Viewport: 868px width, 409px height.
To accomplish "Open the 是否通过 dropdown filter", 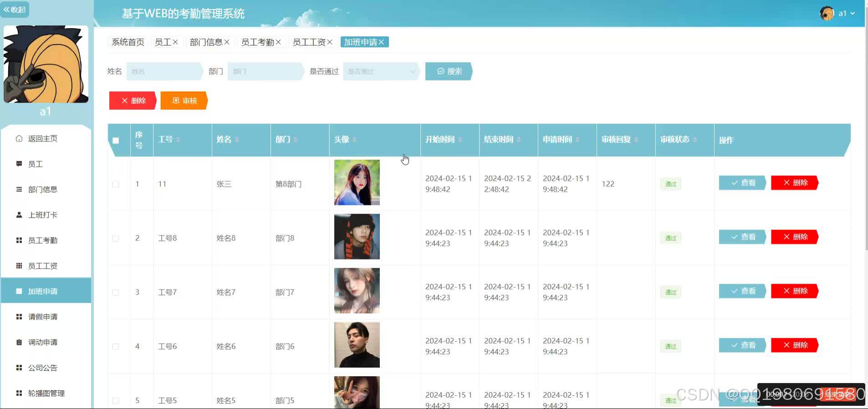I will 381,72.
